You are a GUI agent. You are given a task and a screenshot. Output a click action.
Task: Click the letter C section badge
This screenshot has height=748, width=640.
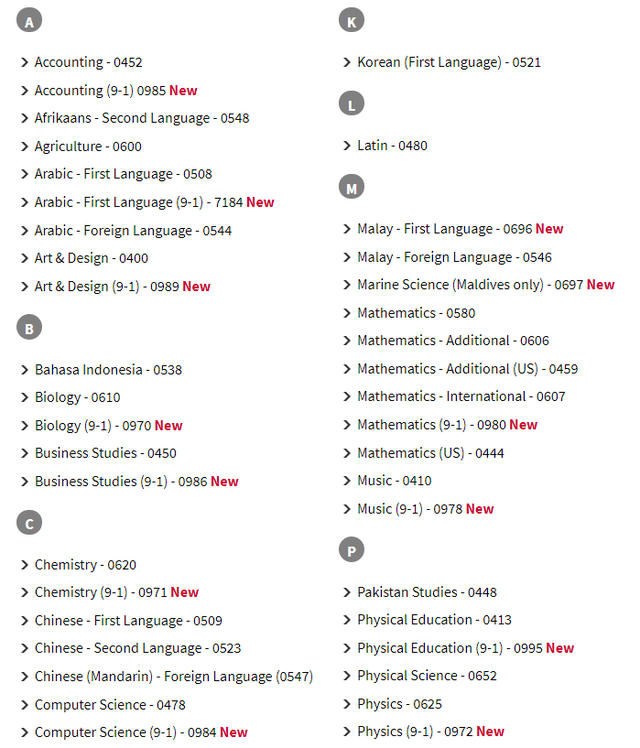(29, 523)
